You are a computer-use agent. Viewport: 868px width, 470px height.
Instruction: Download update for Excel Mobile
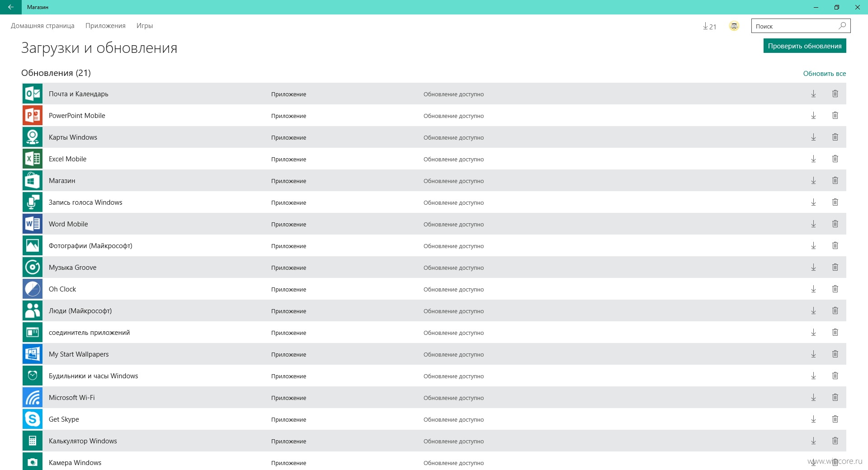813,159
